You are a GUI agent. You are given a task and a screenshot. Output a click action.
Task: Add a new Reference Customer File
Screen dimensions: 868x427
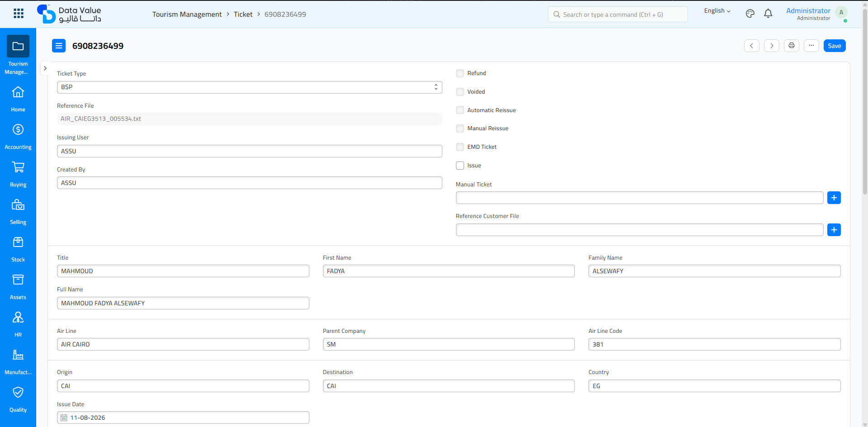pyautogui.click(x=834, y=230)
